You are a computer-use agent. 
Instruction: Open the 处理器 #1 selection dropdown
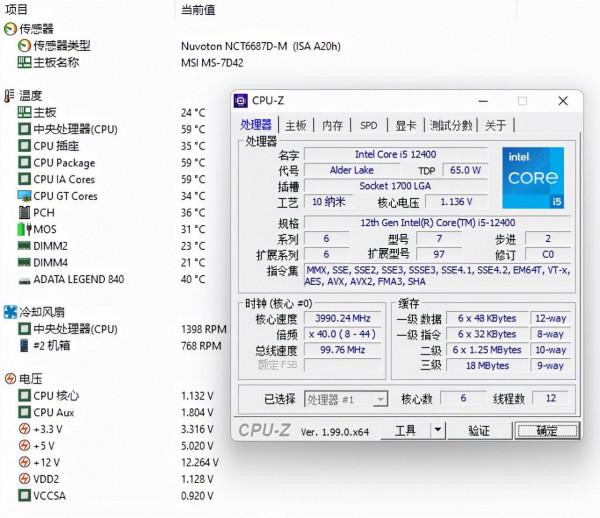click(346, 399)
